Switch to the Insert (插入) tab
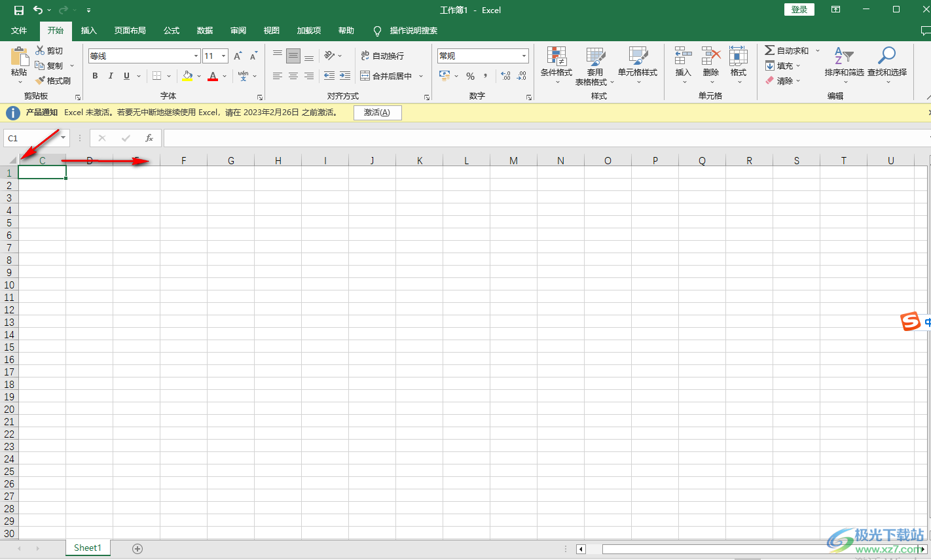 click(88, 31)
